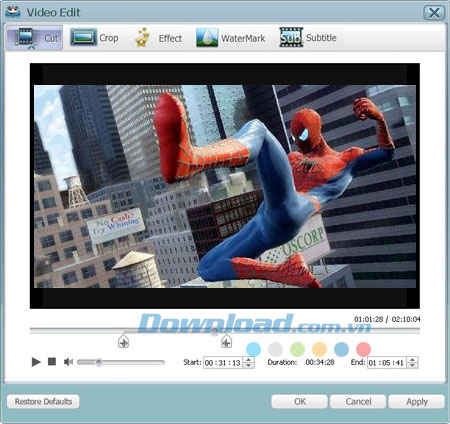Click the Restore Defaults button
The image size is (450, 424).
43,402
